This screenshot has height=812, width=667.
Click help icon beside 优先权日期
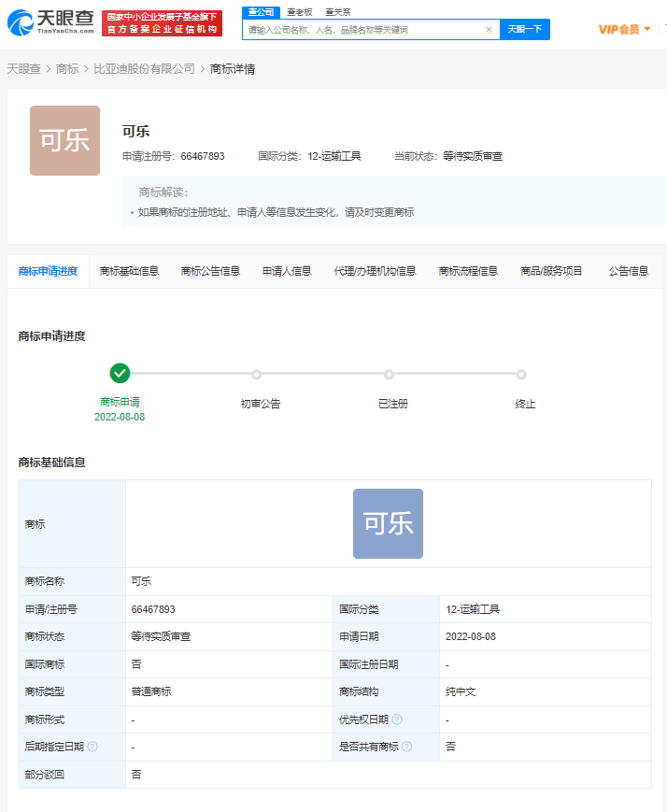(x=397, y=719)
